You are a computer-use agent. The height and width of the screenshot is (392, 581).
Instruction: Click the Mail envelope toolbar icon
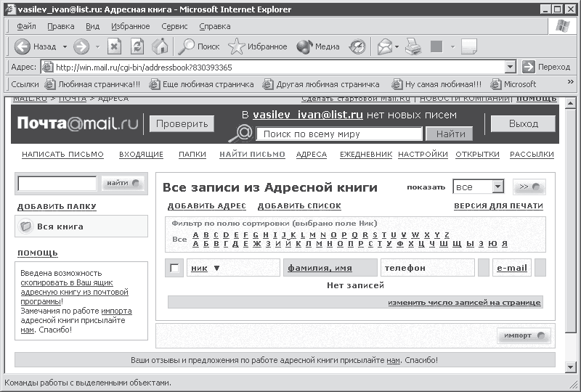pyautogui.click(x=385, y=47)
